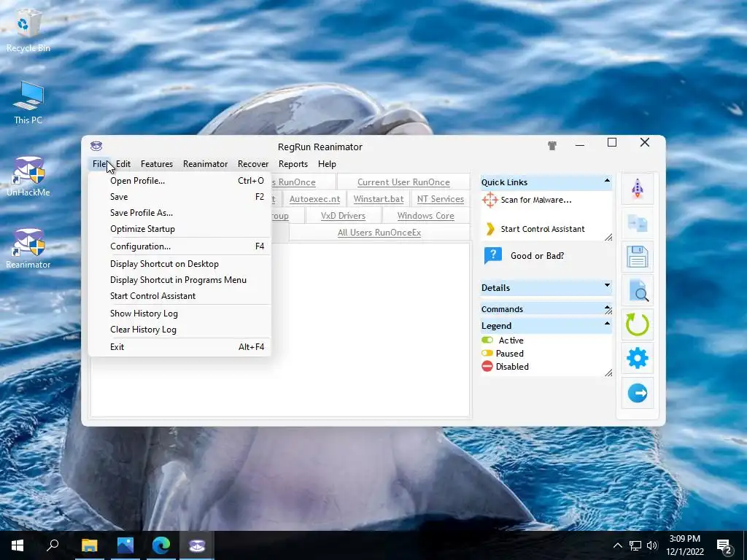The height and width of the screenshot is (560, 747).
Task: Click the Good or Bad question mark icon
Action: (x=493, y=256)
